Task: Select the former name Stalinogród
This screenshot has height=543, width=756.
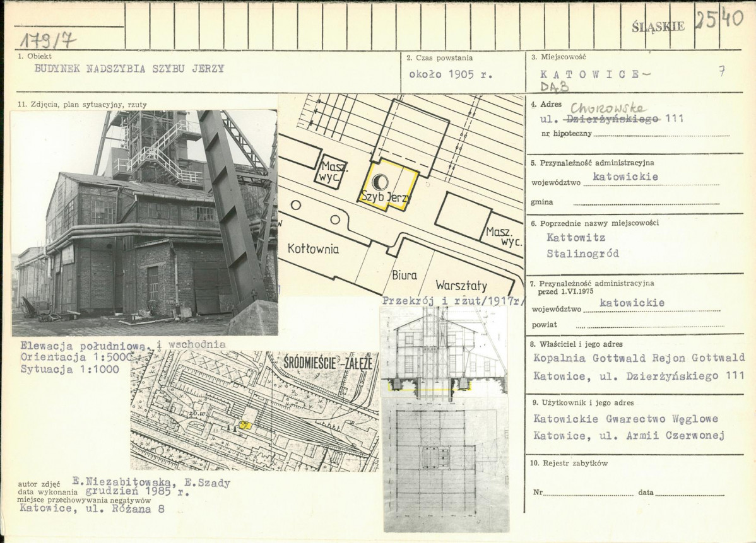Action: [x=584, y=254]
